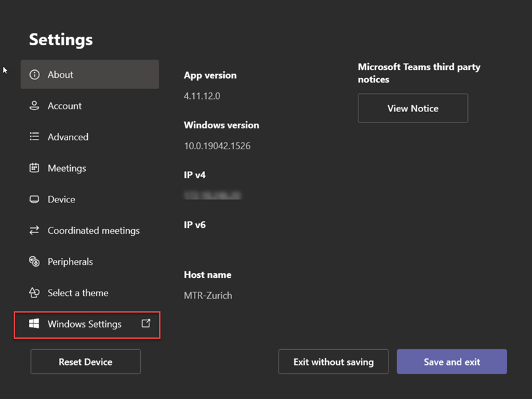Click the Reset Device button

coord(86,362)
